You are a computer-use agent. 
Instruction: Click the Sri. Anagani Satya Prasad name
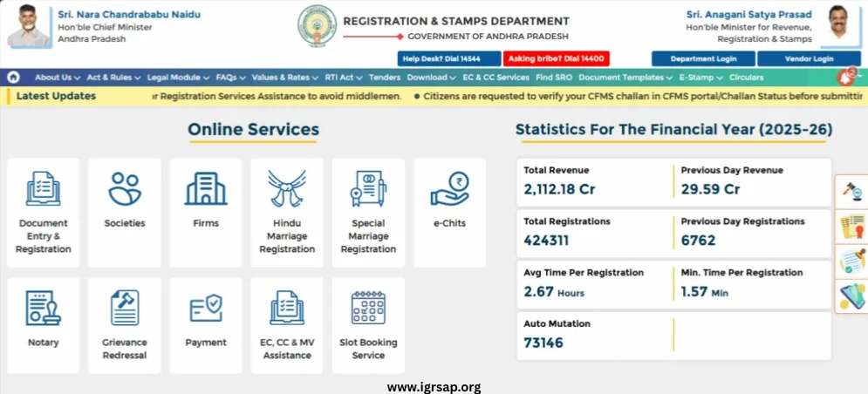pyautogui.click(x=749, y=15)
